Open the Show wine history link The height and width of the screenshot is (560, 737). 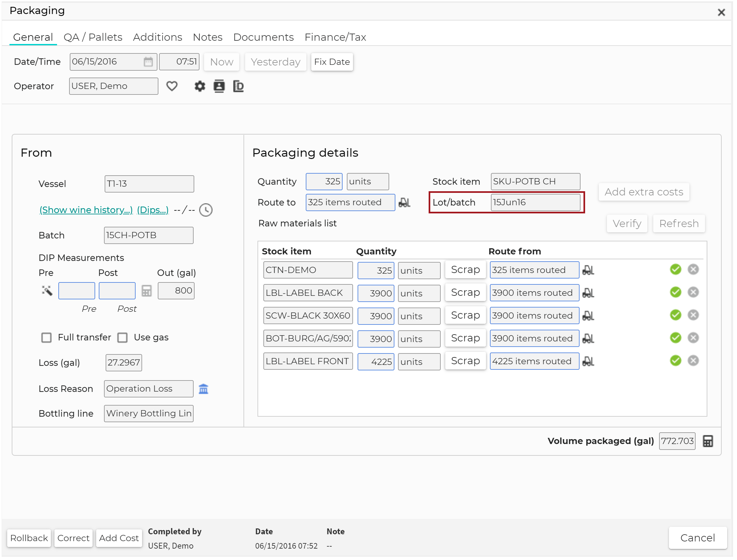pyautogui.click(x=86, y=210)
